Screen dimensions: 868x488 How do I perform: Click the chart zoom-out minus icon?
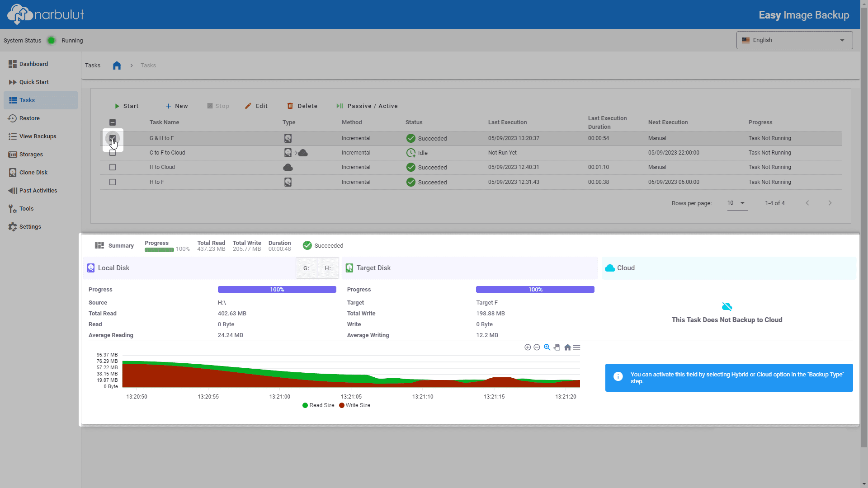[x=537, y=347]
